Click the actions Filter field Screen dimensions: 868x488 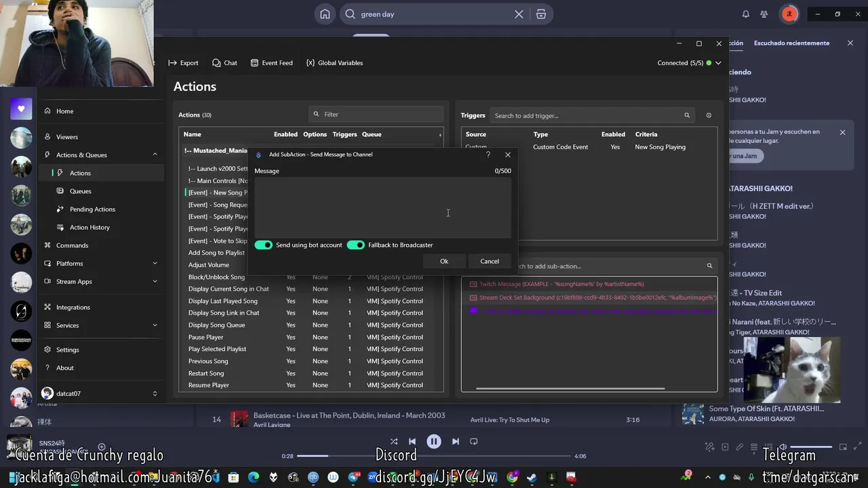(376, 115)
